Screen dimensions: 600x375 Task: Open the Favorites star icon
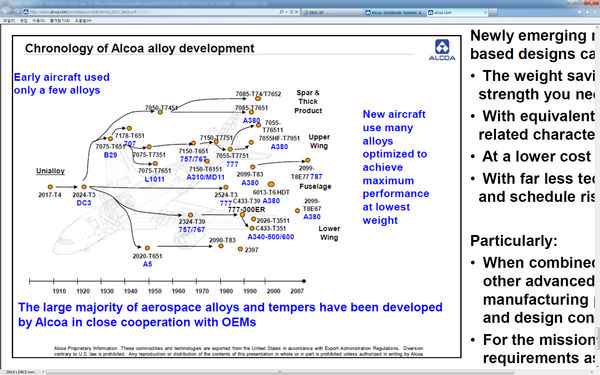point(587,12)
